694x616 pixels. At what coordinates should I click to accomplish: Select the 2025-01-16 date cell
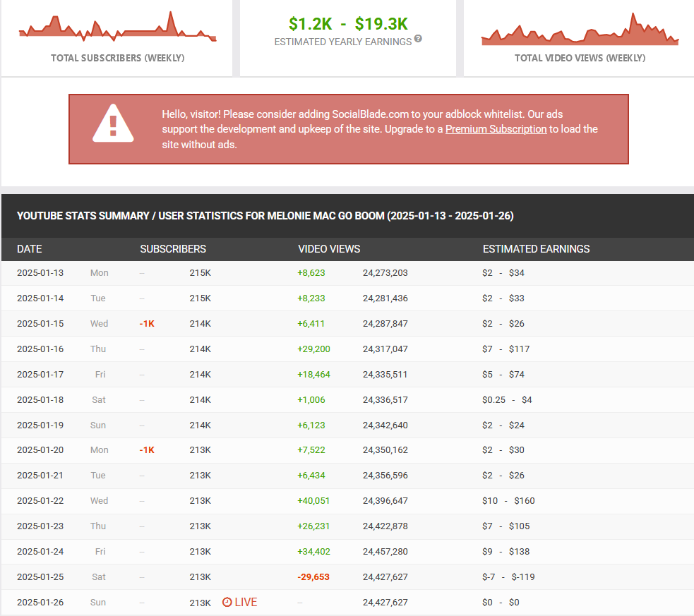point(40,349)
